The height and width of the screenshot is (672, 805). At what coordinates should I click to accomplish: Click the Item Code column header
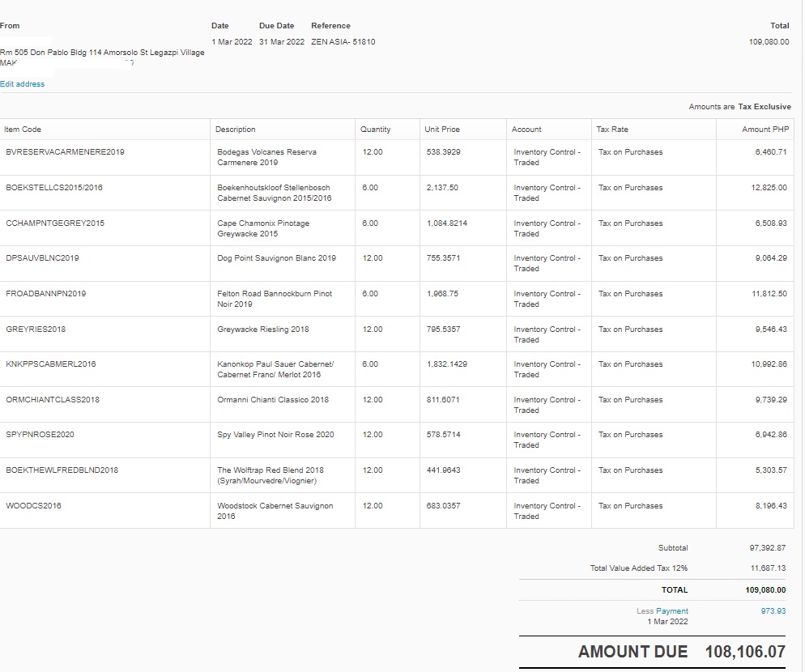[x=23, y=130]
